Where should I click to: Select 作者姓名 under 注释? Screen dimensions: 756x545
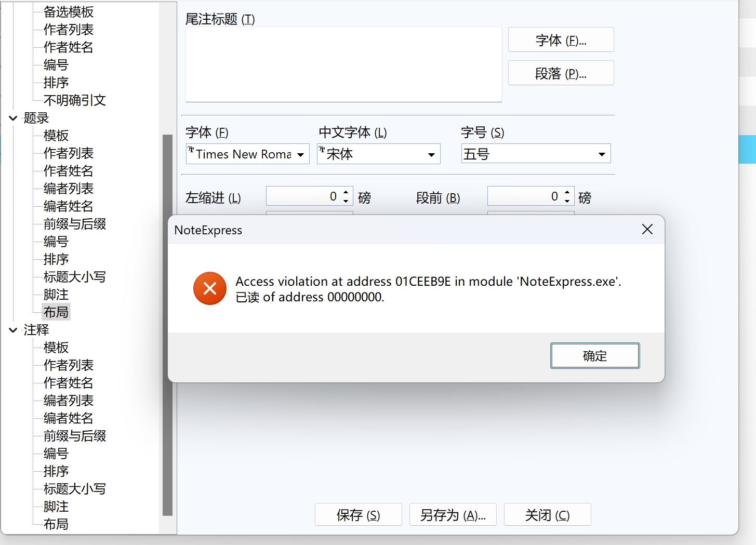pos(69,383)
